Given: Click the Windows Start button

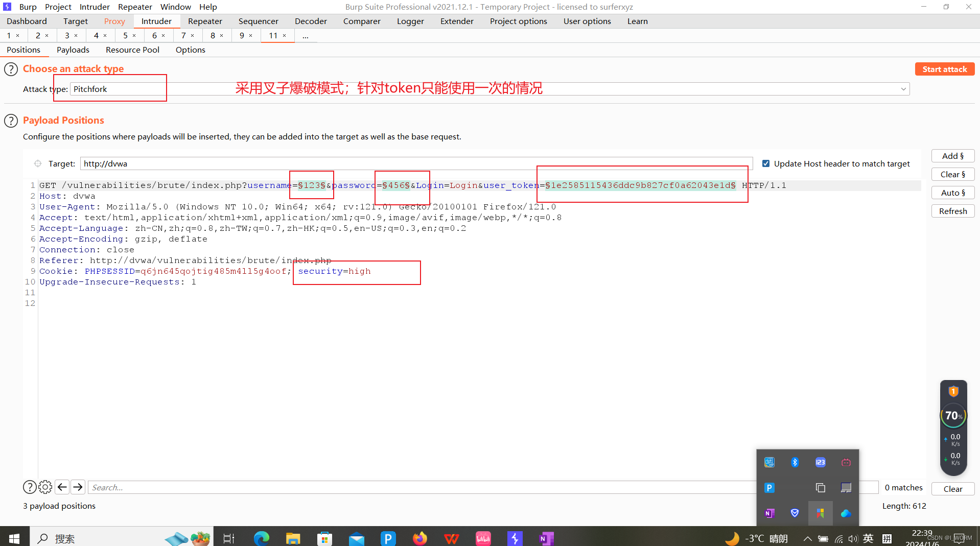Looking at the screenshot, I should [14, 538].
